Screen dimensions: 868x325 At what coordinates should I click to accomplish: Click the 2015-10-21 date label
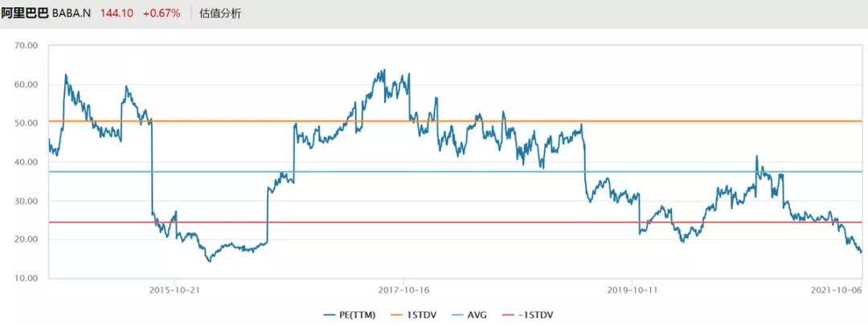(x=174, y=290)
